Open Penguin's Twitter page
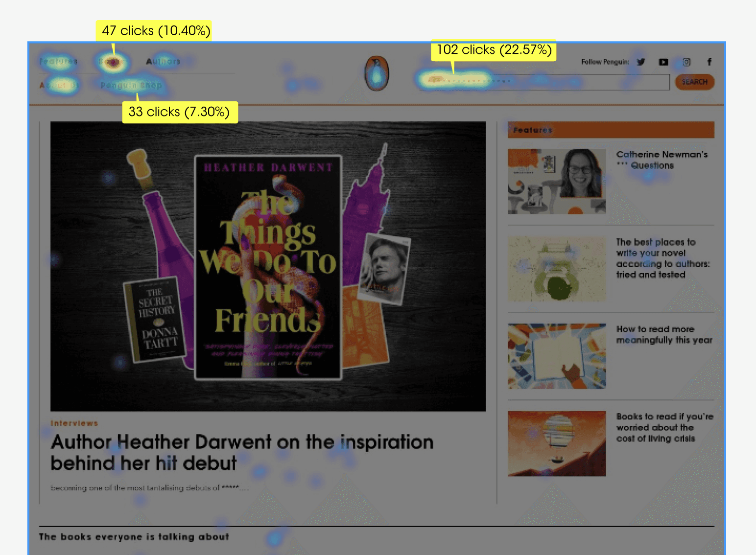The width and height of the screenshot is (756, 555). tap(641, 62)
